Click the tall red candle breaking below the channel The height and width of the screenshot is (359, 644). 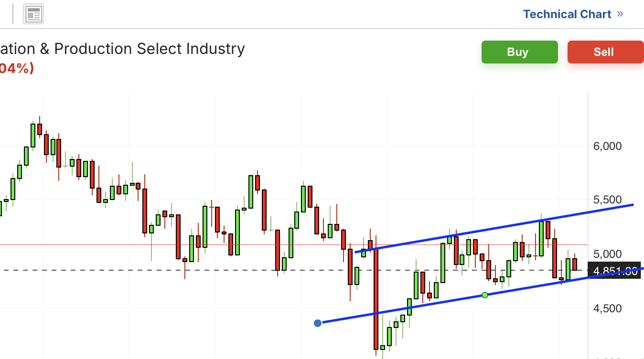[376, 296]
